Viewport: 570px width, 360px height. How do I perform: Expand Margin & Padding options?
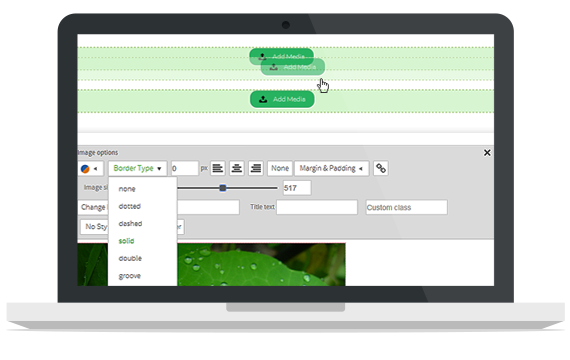[332, 168]
